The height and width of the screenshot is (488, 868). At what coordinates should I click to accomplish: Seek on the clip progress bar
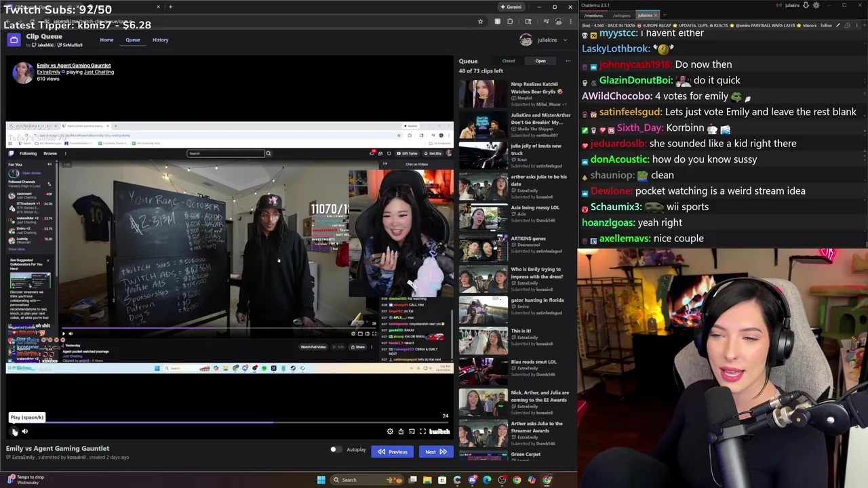(229, 422)
